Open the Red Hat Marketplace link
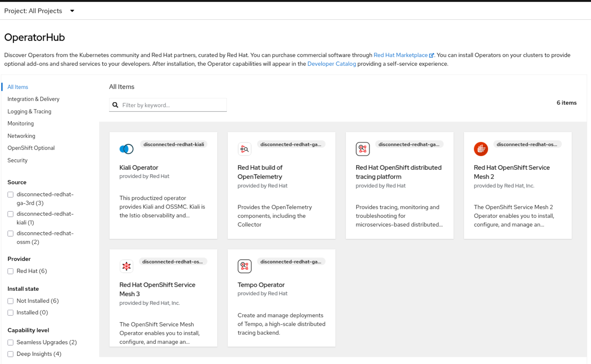Viewport: 591px width, 364px height. tap(400, 55)
